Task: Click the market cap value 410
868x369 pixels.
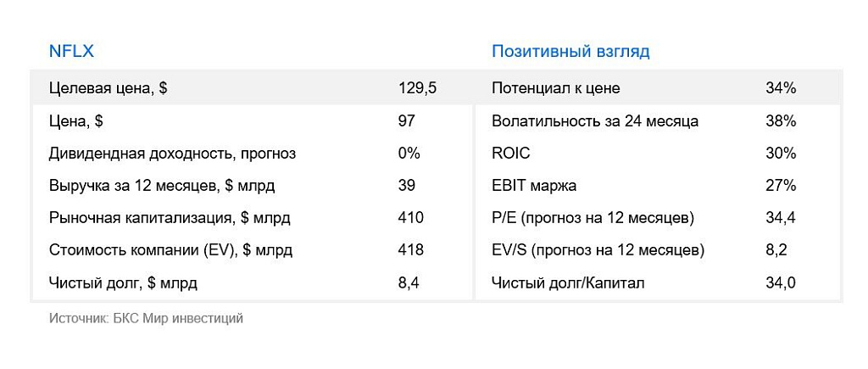Action: point(410,218)
